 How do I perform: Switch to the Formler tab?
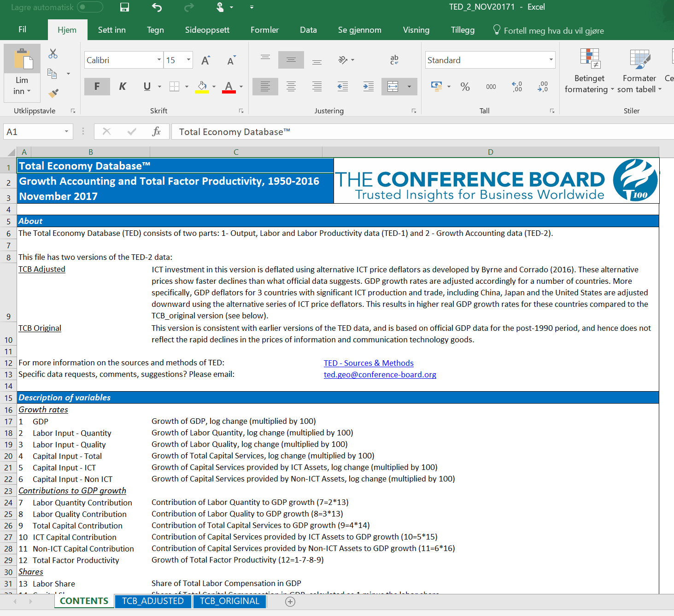tap(264, 30)
